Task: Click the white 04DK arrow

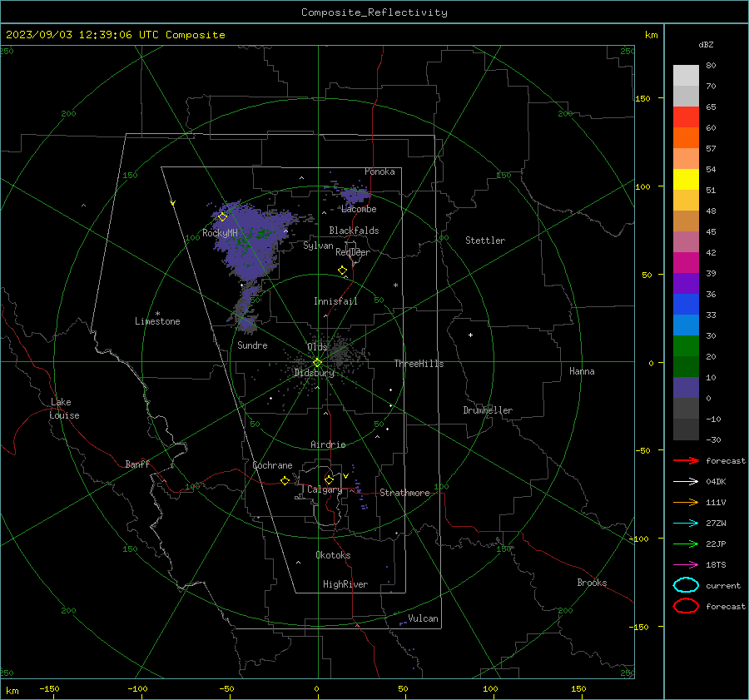Action: click(x=686, y=481)
